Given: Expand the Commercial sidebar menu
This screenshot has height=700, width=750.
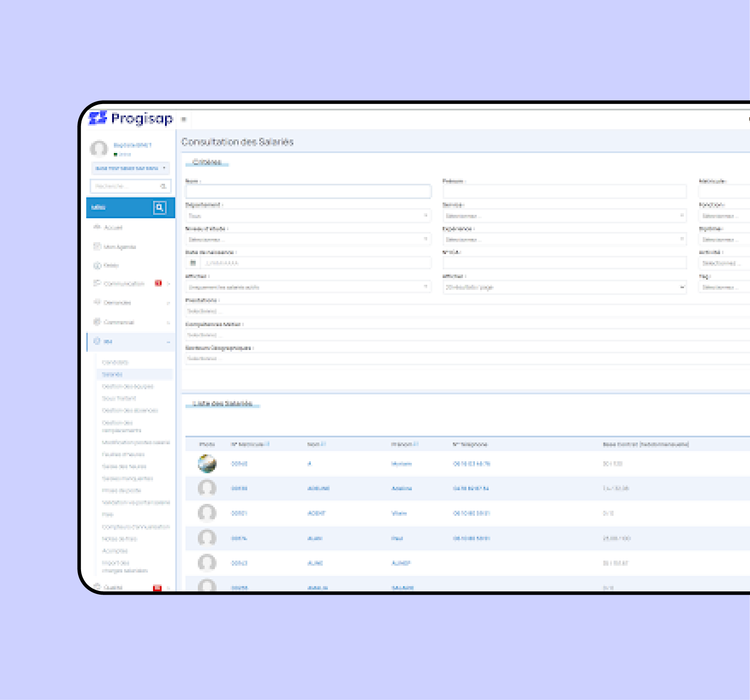Looking at the screenshot, I should coord(168,322).
